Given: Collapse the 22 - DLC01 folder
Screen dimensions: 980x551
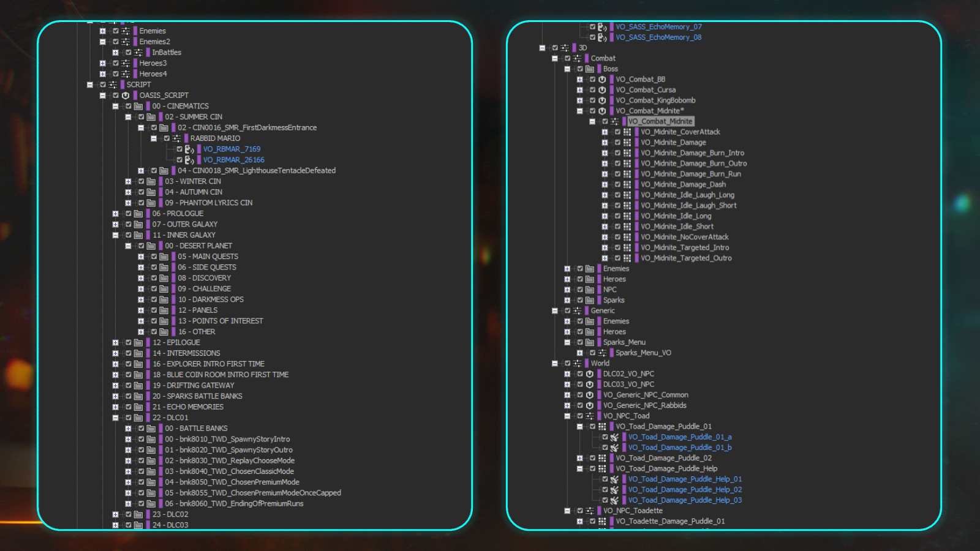Looking at the screenshot, I should (x=115, y=418).
